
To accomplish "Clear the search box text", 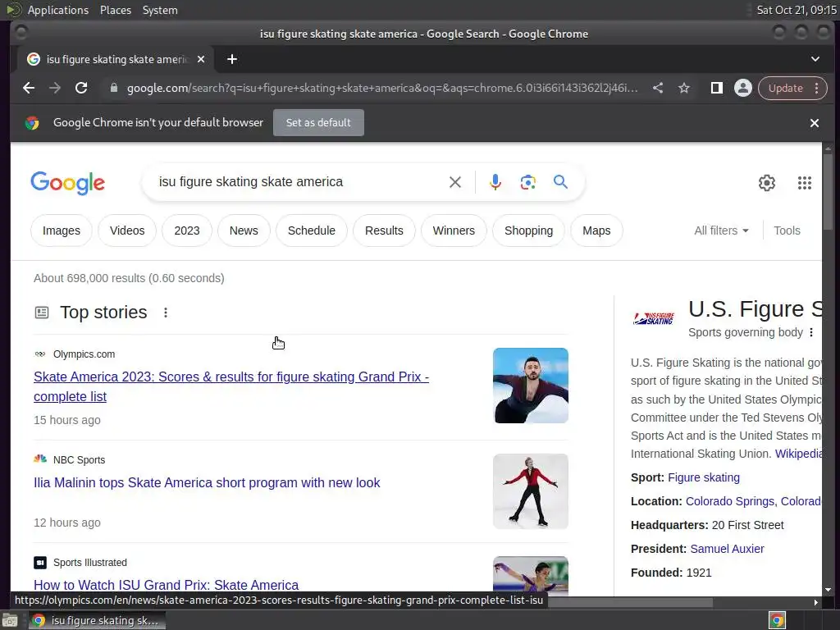I will coord(454,182).
